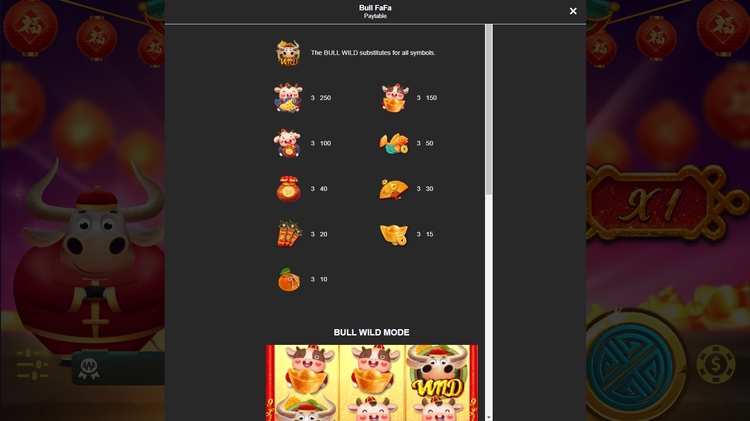This screenshot has width=750, height=421.
Task: Select the firecrackers symbol paying 20
Action: [289, 234]
